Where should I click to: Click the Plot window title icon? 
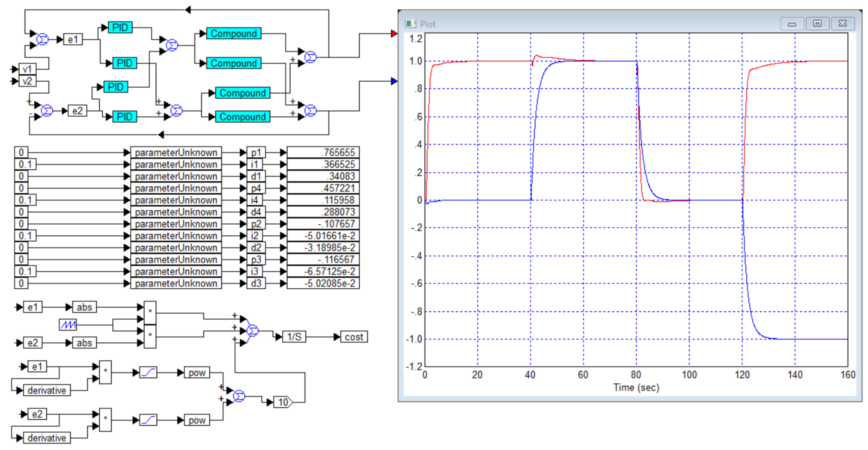tap(410, 24)
